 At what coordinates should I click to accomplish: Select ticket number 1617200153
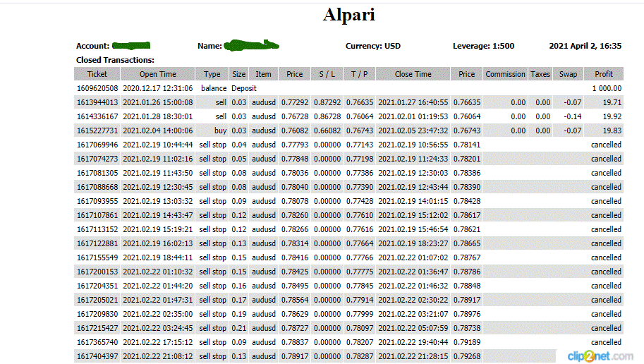(x=97, y=272)
